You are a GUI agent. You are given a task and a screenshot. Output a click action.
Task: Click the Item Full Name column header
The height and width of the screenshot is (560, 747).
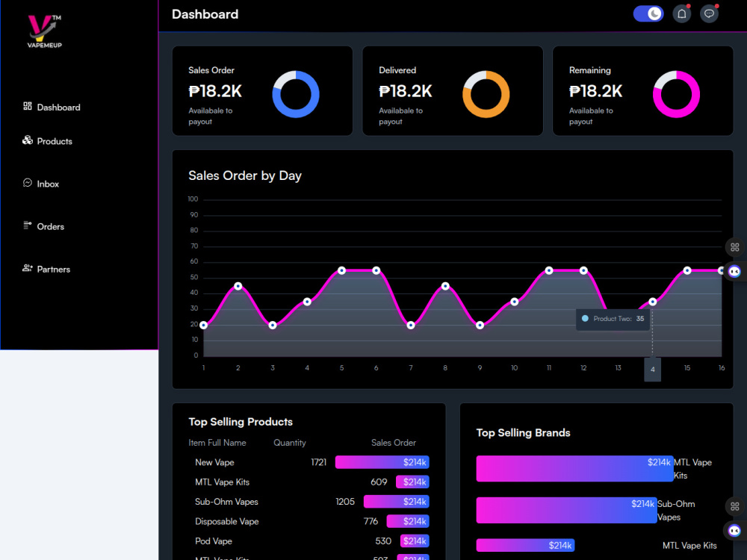[217, 443]
